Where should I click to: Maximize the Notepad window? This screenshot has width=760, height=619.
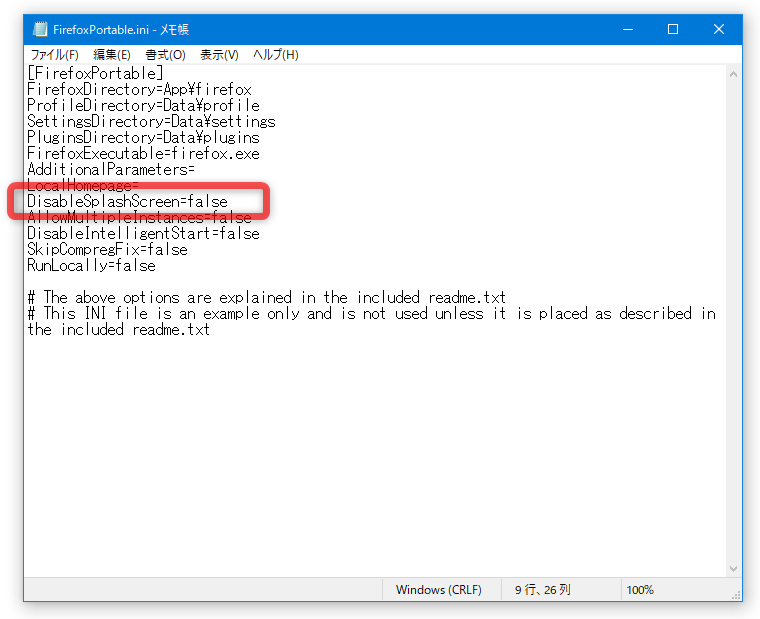pos(673,29)
